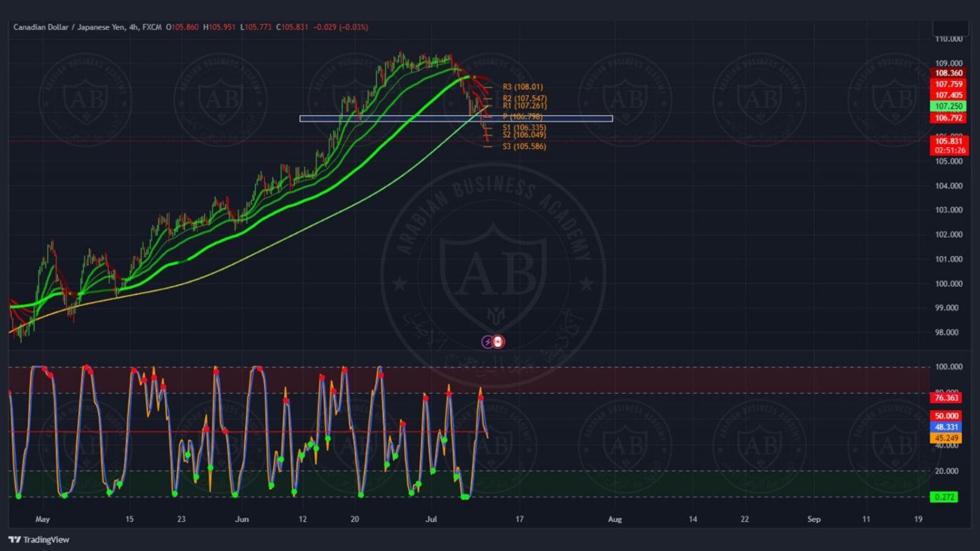This screenshot has height=551, width=980.
Task: Select the low value L105.773
Action: point(256,27)
